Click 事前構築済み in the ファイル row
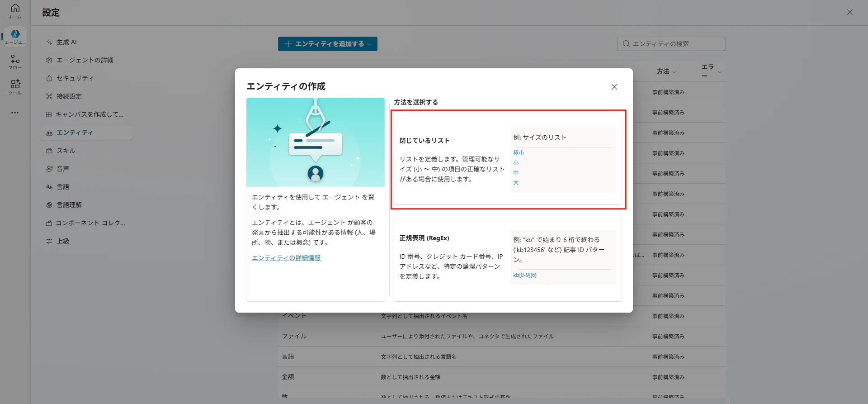Image resolution: width=868 pixels, height=404 pixels. coord(668,337)
